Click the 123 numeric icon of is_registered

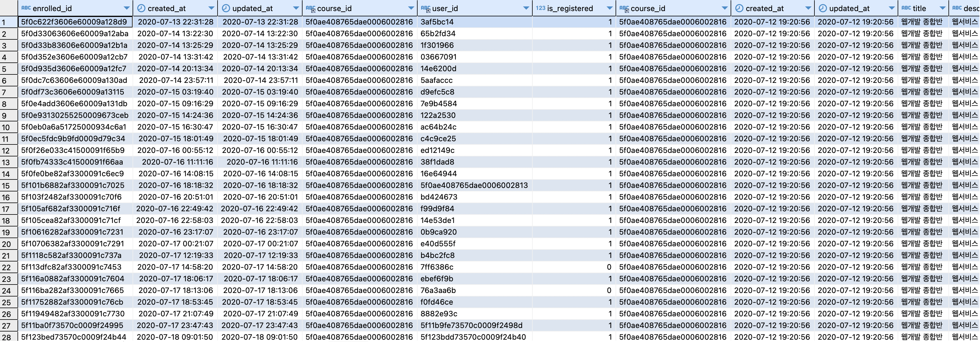540,8
